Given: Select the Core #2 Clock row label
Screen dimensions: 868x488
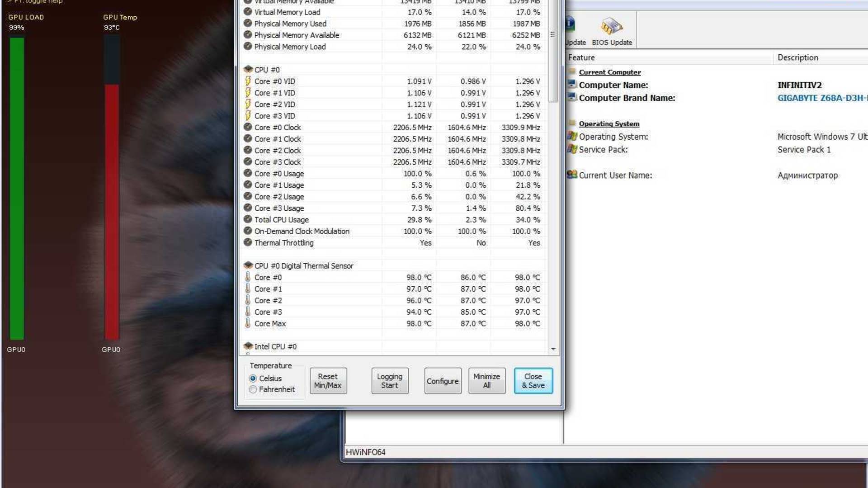Looking at the screenshot, I should click(x=278, y=151).
